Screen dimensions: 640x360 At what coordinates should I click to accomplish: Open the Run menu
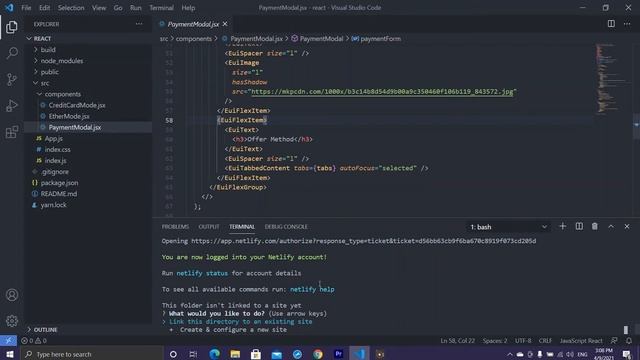pos(136,8)
